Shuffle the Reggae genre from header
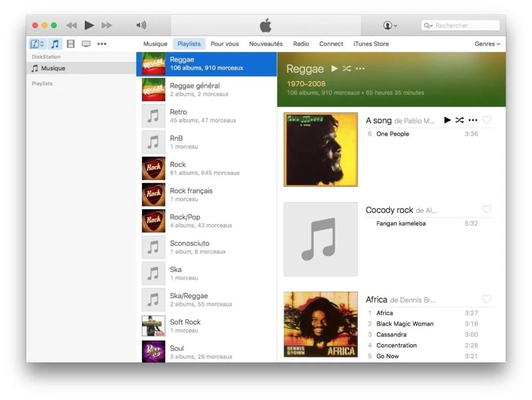 [x=347, y=69]
